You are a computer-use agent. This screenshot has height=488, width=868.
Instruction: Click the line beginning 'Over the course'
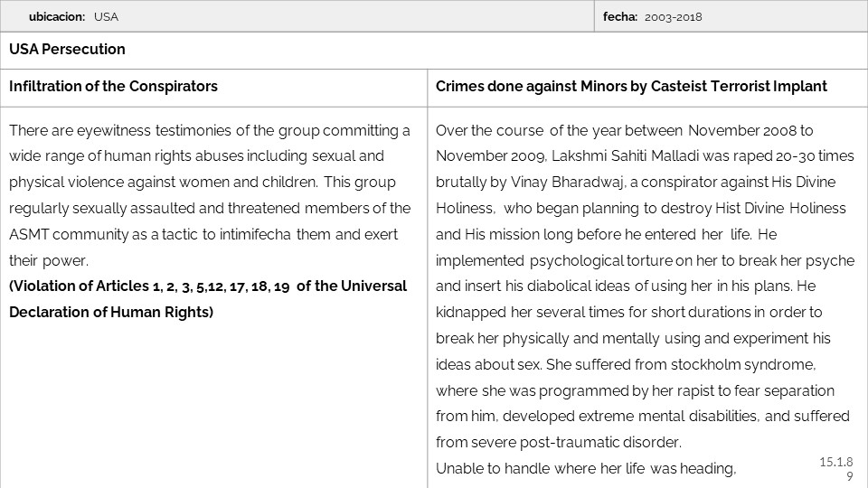pyautogui.click(x=624, y=130)
